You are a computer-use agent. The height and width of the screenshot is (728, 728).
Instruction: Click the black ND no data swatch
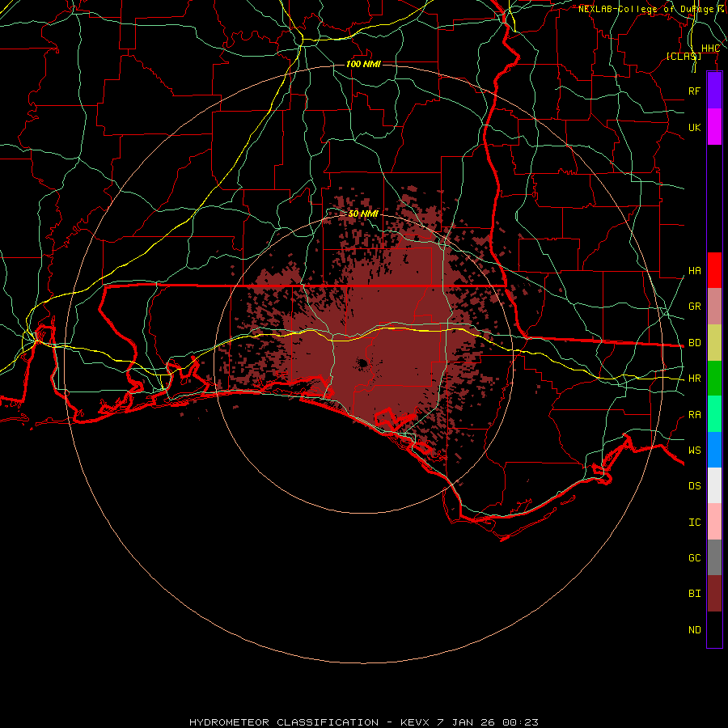pos(714,629)
